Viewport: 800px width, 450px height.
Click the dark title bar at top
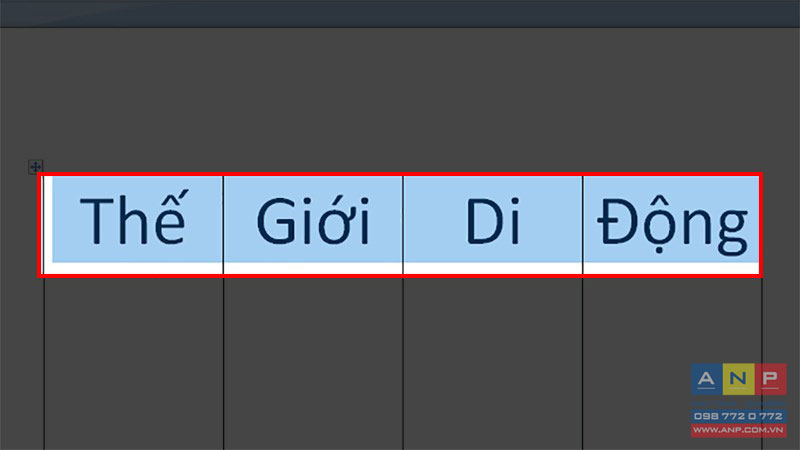[400, 13]
